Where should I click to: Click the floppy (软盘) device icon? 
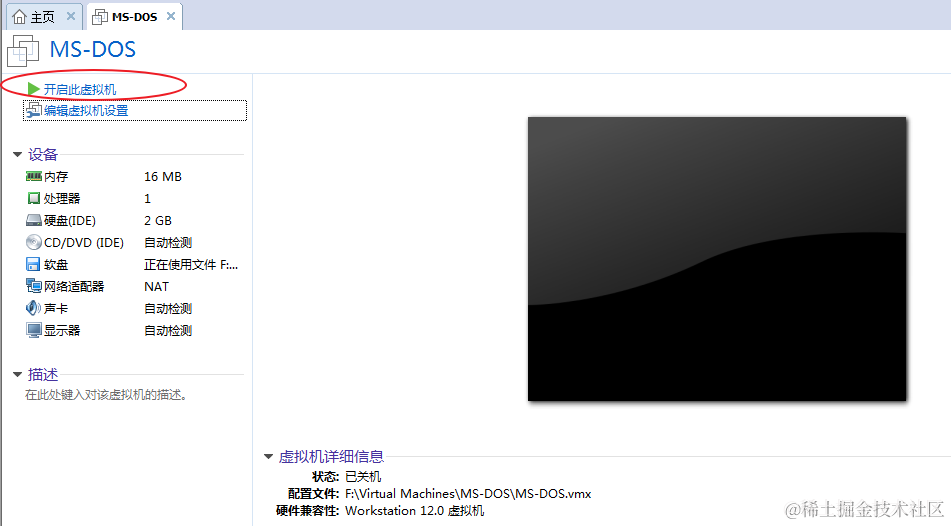(x=33, y=264)
